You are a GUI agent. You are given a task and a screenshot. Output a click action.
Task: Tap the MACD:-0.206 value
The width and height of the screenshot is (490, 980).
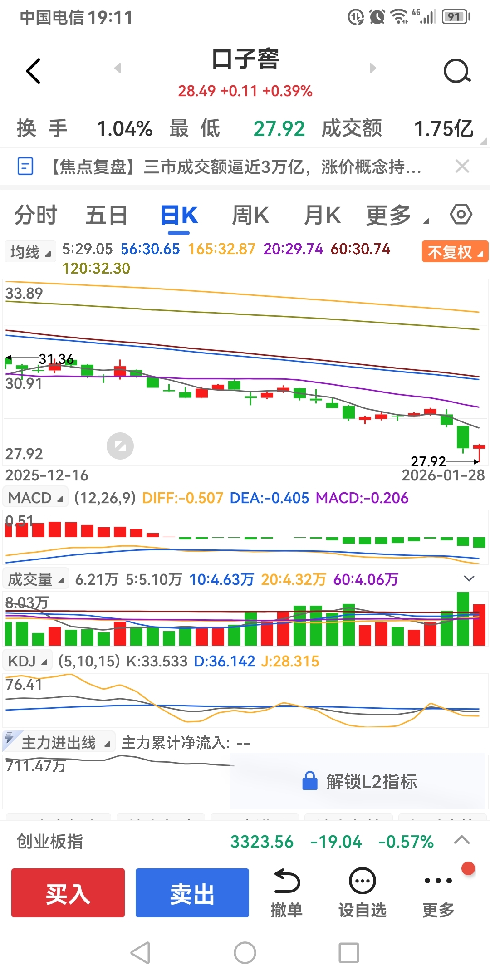362,498
